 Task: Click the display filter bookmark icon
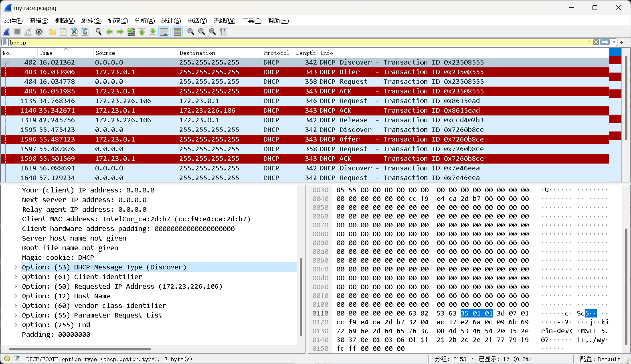[x=5, y=42]
